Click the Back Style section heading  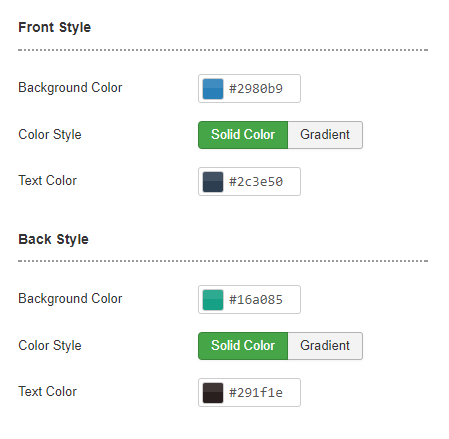(53, 239)
